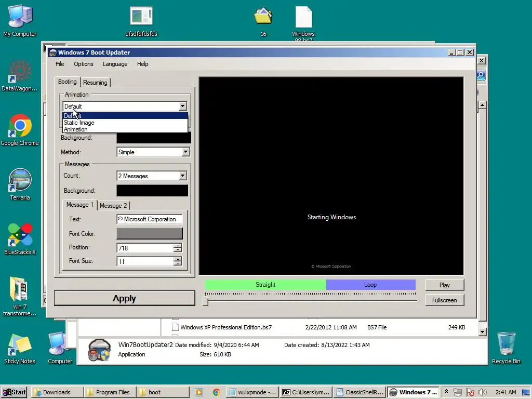This screenshot has width=532, height=399.
Task: Open Sticky Notes desktop shortcut
Action: (x=20, y=348)
